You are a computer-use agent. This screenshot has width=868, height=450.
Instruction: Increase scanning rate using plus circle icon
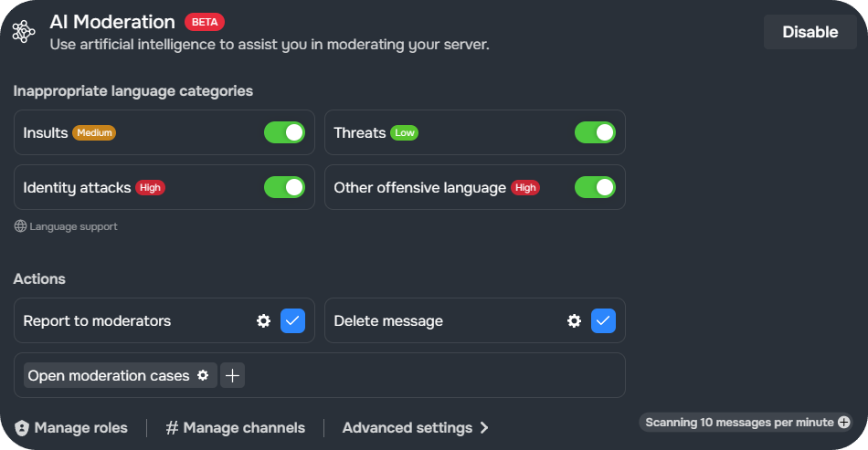click(843, 423)
